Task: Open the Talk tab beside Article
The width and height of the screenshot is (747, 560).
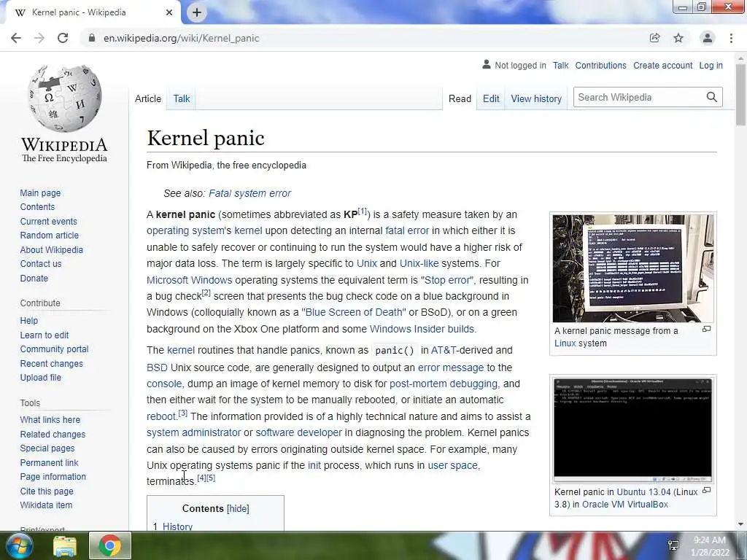Action: [182, 98]
